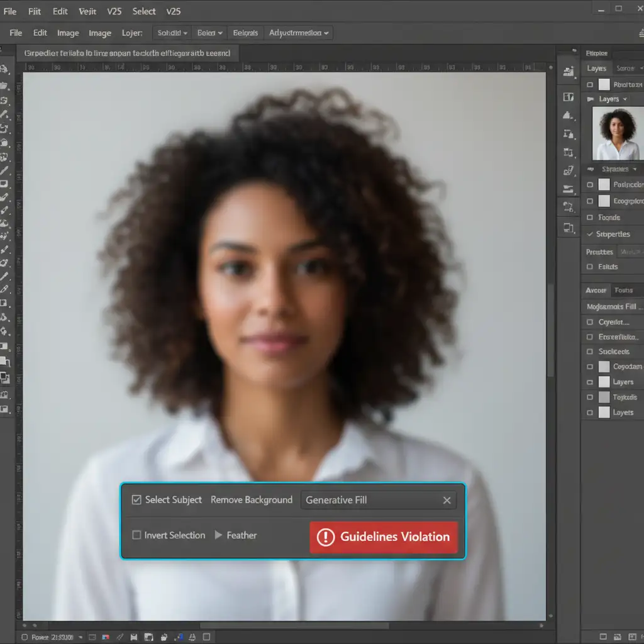Viewport: 644px width, 644px height.
Task: Click the red Guidelines Violation button
Action: pos(383,537)
